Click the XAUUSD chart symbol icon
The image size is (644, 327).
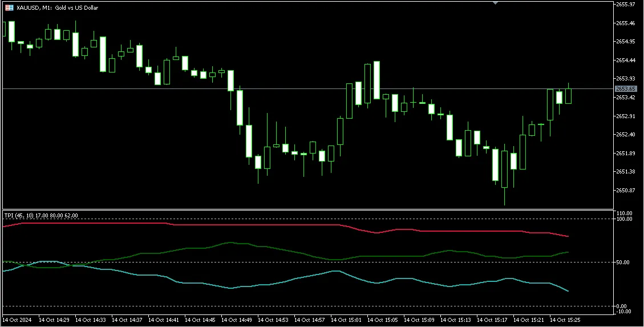click(9, 7)
